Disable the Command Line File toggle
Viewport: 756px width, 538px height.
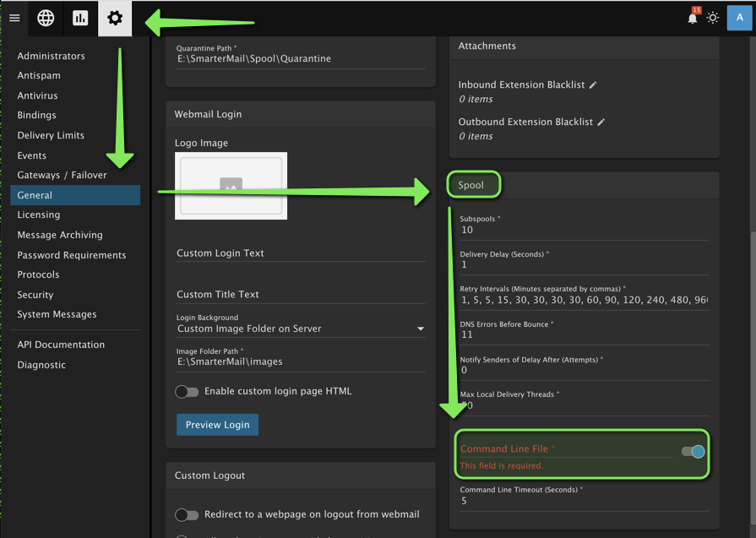click(x=693, y=452)
